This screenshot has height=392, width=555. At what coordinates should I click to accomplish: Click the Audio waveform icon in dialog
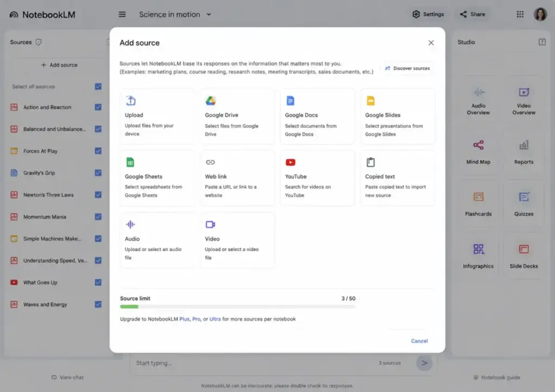(x=130, y=224)
